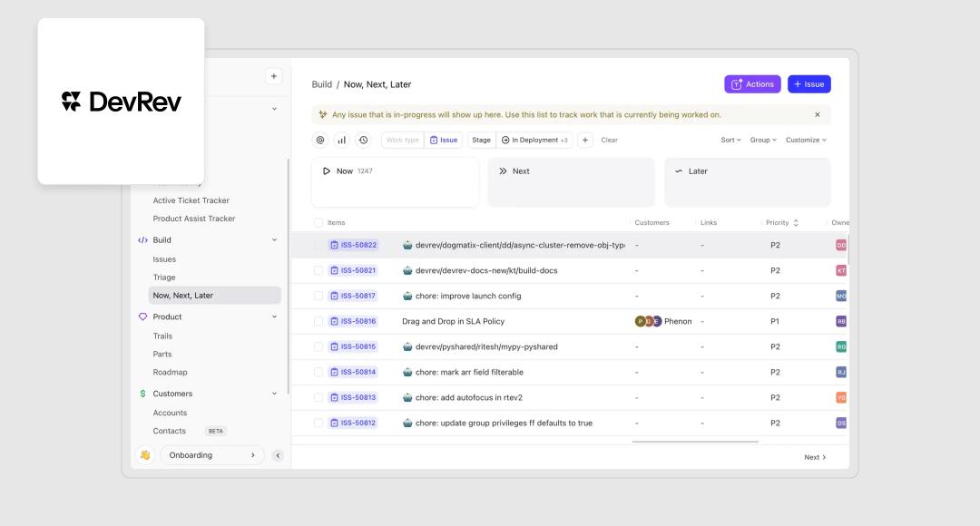Open Product Assist Tracker in sidebar
Image resolution: width=980 pixels, height=526 pixels.
click(194, 219)
